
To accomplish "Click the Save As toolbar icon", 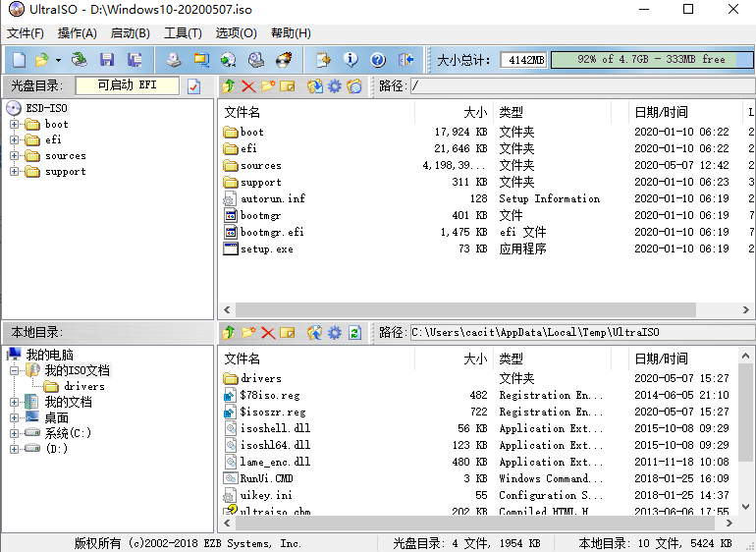I will point(135,60).
